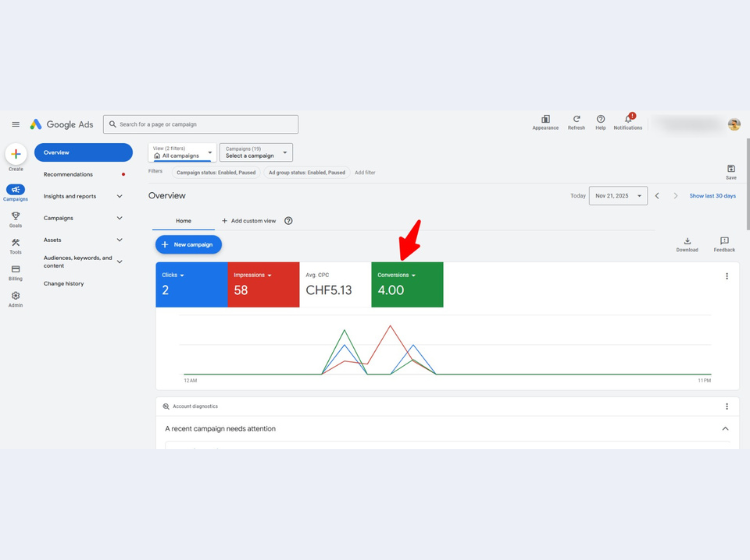
Task: Click the Create plus icon
Action: pyautogui.click(x=16, y=155)
